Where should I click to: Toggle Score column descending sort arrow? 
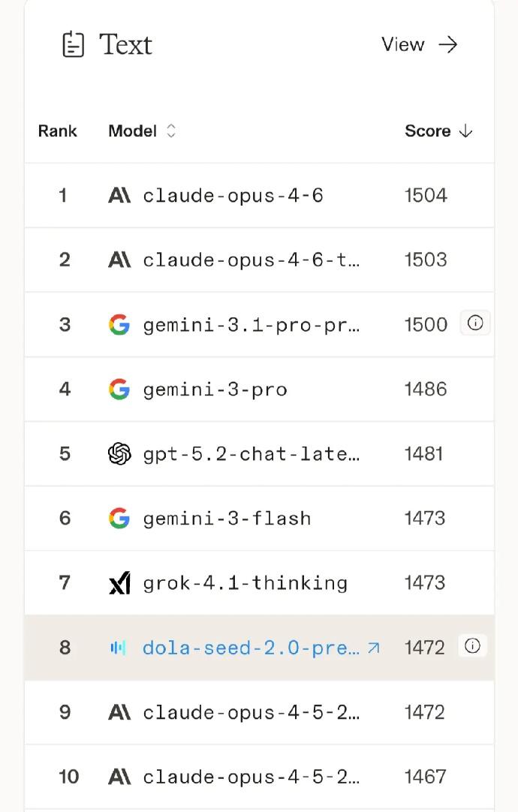465,131
